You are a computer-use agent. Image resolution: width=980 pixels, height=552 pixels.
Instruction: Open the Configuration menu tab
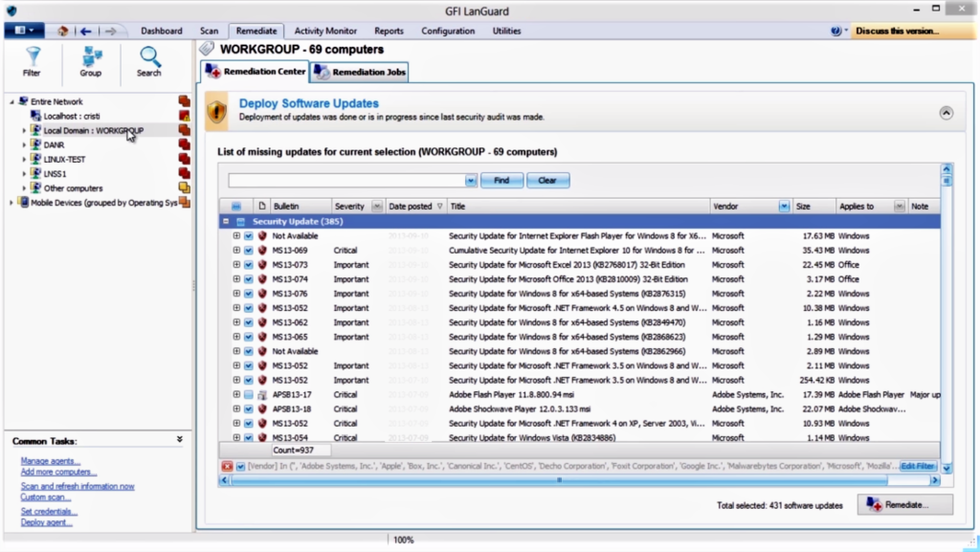448,31
